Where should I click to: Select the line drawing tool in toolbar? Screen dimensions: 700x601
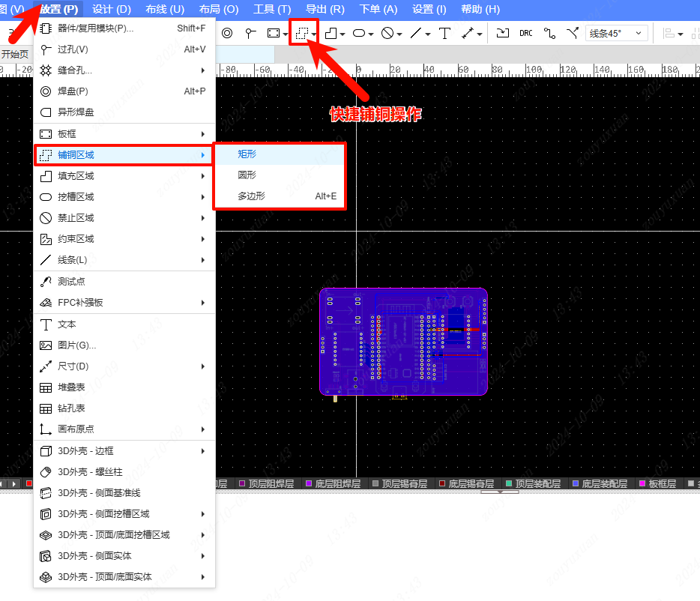pyautogui.click(x=416, y=33)
